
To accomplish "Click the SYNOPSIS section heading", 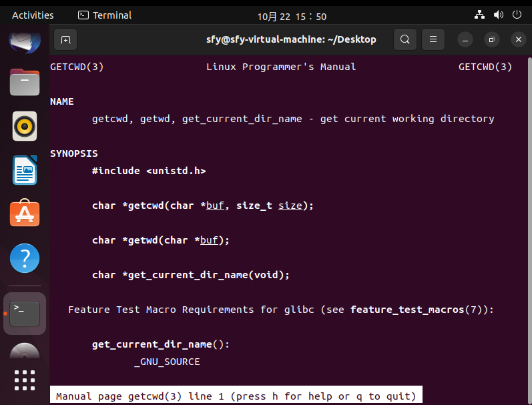I will tap(74, 153).
